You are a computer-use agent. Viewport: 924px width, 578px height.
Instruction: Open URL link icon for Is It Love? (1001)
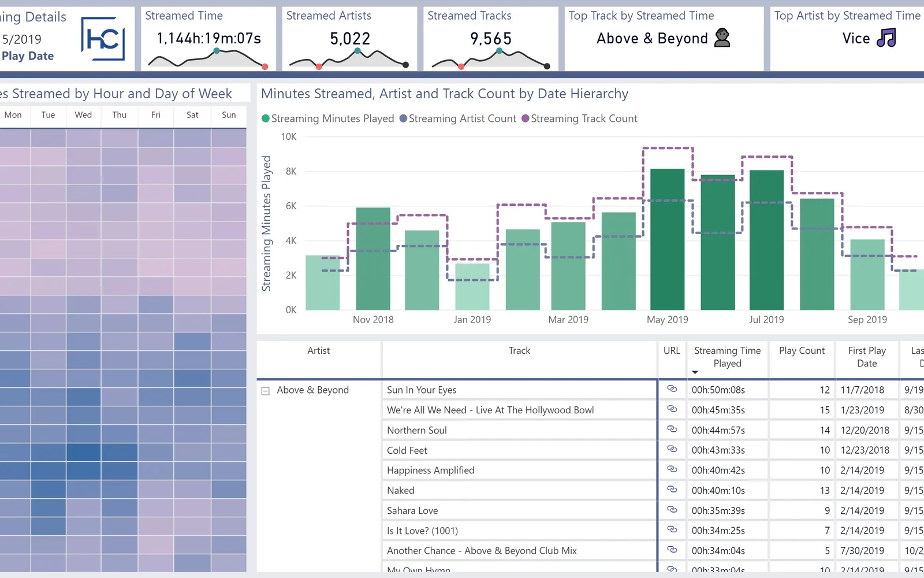point(672,529)
